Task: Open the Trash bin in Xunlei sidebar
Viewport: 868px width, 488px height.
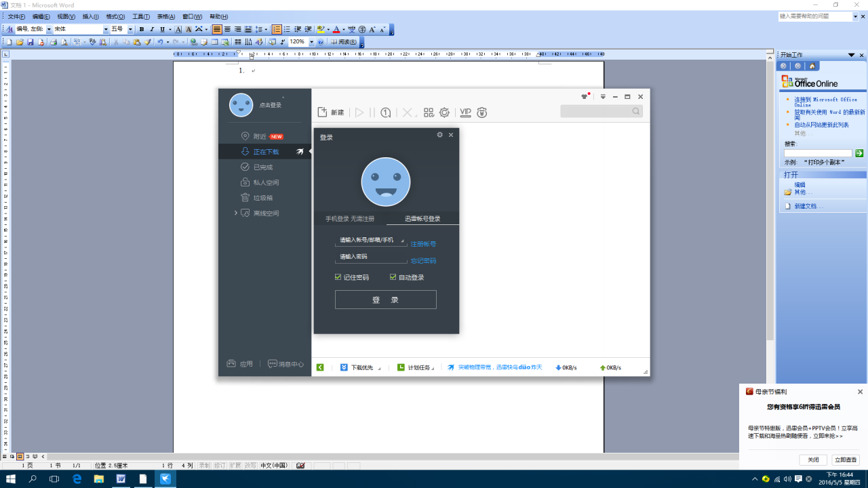Action: 262,198
